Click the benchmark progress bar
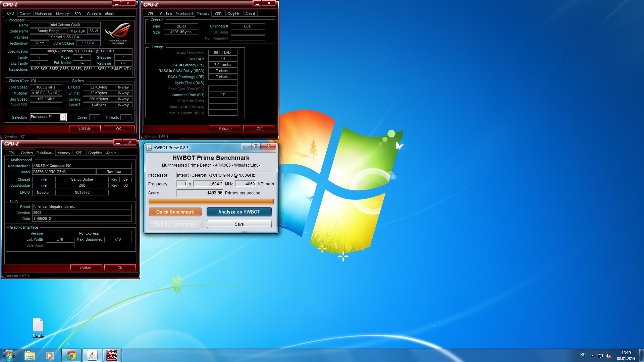Screen dimensions: 644x362 211,201
